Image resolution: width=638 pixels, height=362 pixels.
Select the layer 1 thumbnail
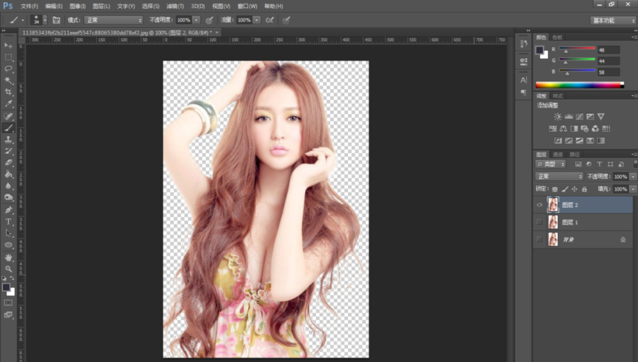pyautogui.click(x=553, y=222)
